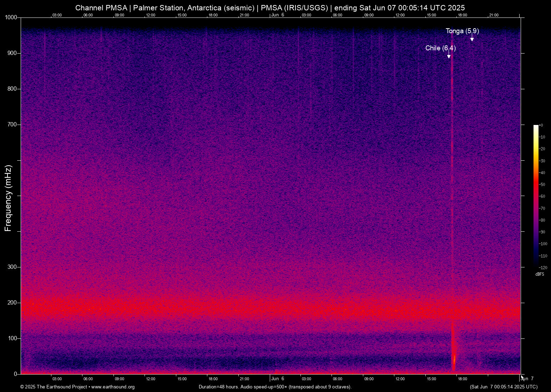Click the 200 tick on the frequency axis
Image resolution: width=551 pixels, height=392 pixels.
12,303
